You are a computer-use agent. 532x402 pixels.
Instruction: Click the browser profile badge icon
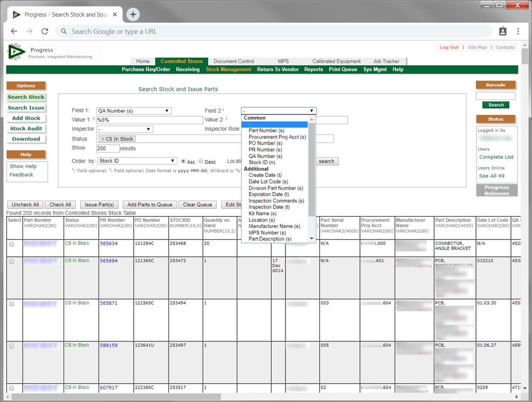503,32
